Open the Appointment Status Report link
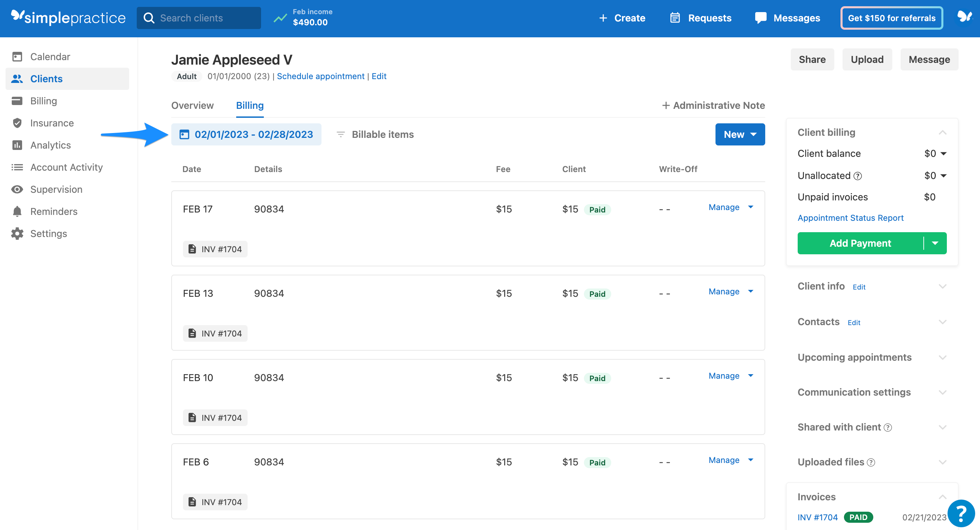Screen dimensions: 980x530 click(x=851, y=218)
